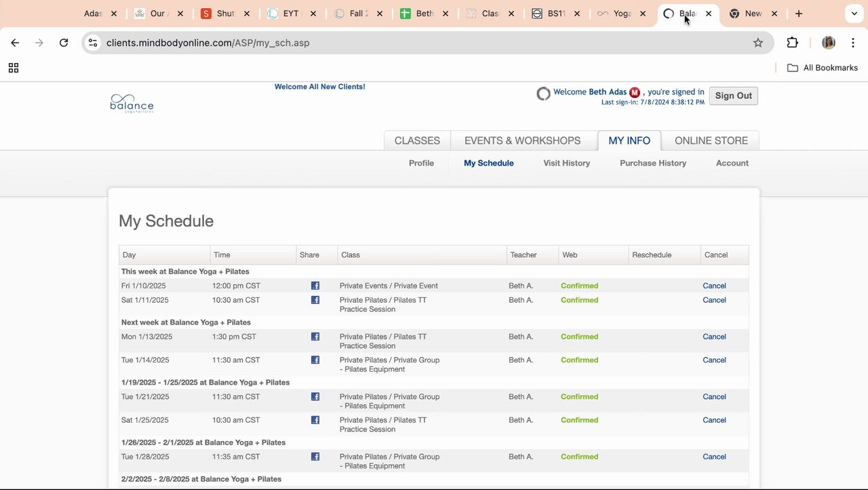This screenshot has height=490, width=868.
Task: Close the Shut browser tab
Action: (247, 14)
